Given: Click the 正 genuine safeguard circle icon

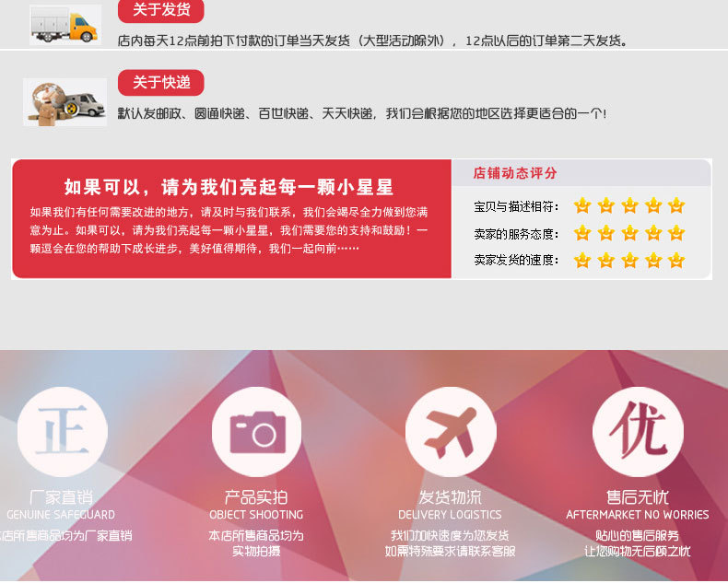Looking at the screenshot, I should [63, 432].
